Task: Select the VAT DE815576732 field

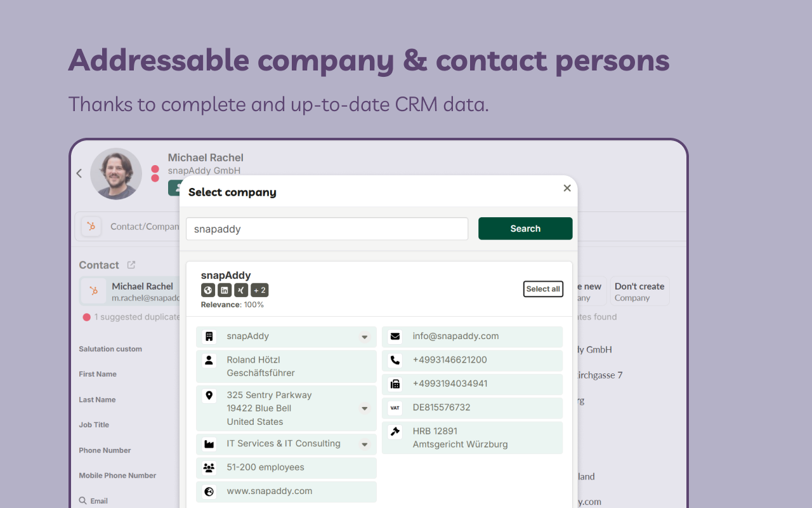Action: tap(472, 408)
